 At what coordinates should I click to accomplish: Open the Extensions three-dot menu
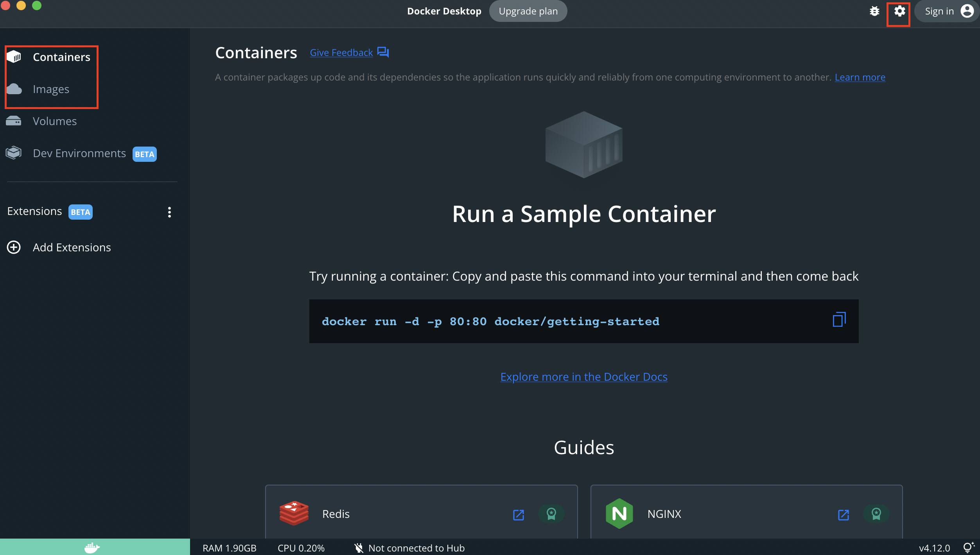point(169,212)
